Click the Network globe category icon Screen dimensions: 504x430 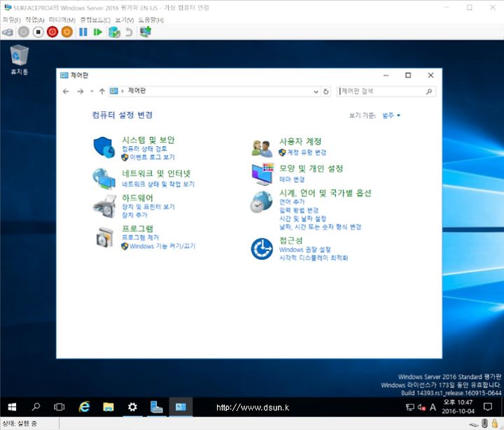pos(104,178)
